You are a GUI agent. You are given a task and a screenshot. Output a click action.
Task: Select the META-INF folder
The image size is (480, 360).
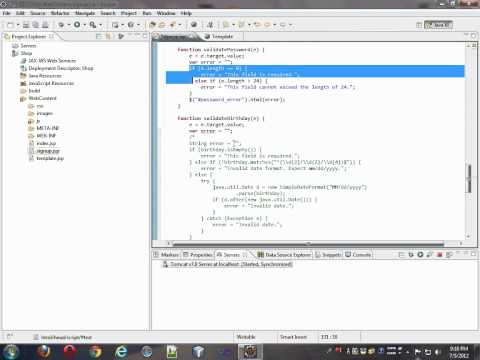coord(47,128)
